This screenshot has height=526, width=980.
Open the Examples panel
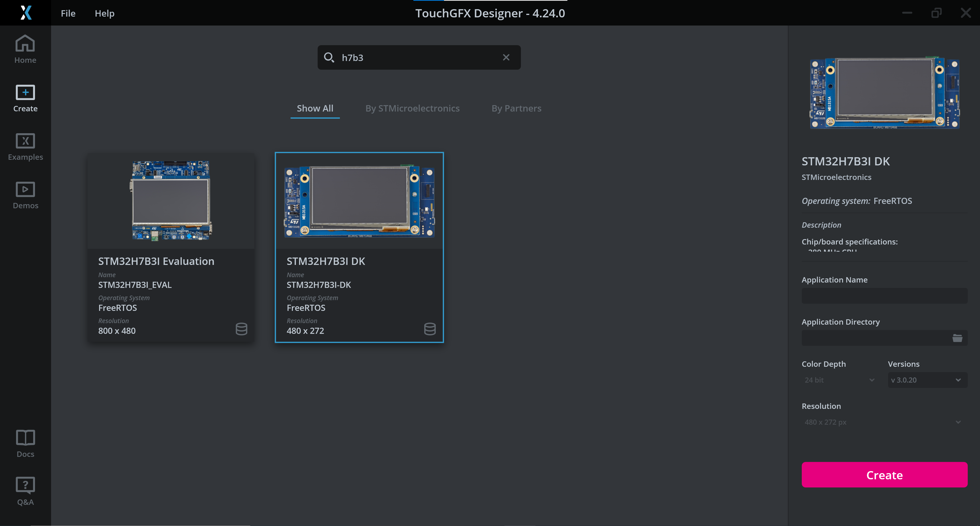point(25,146)
